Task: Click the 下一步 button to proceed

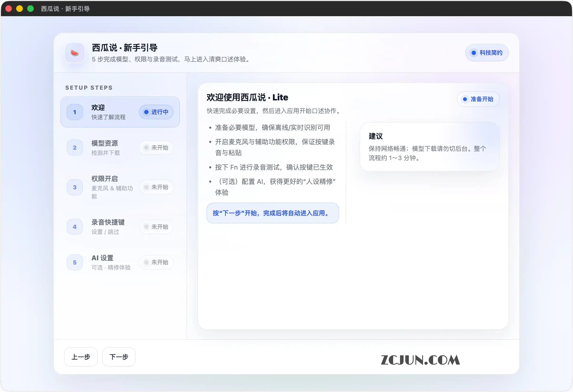Action: pyautogui.click(x=119, y=357)
